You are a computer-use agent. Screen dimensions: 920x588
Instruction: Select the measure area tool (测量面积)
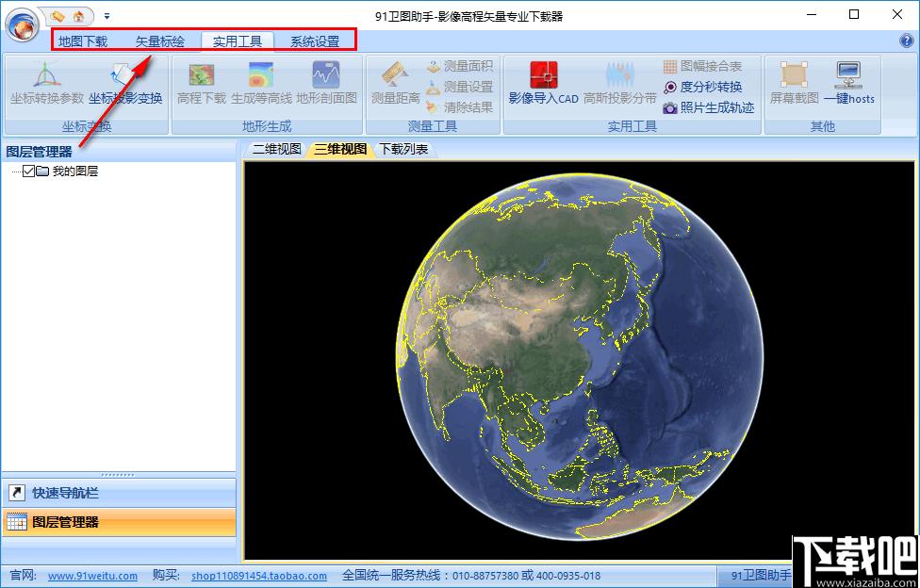pos(459,66)
